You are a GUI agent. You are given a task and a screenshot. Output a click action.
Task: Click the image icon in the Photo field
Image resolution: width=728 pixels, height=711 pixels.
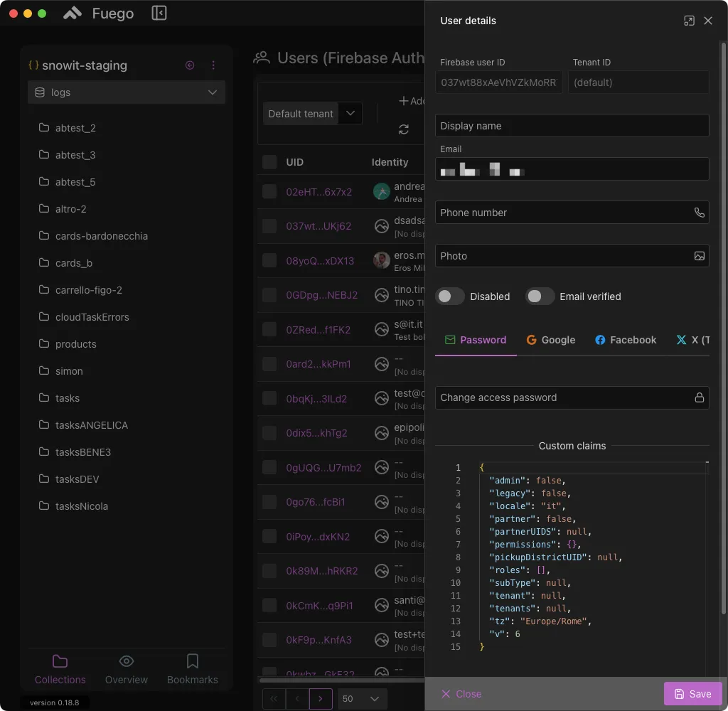click(x=700, y=255)
